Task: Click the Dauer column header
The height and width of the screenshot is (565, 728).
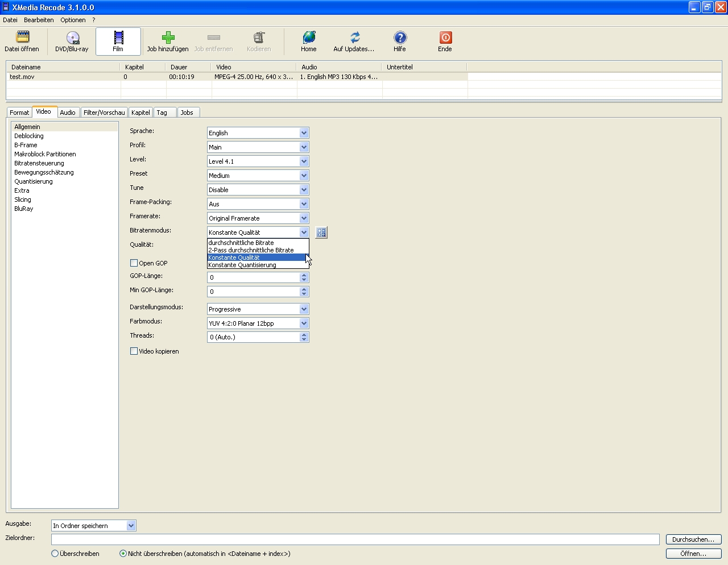Action: click(189, 67)
